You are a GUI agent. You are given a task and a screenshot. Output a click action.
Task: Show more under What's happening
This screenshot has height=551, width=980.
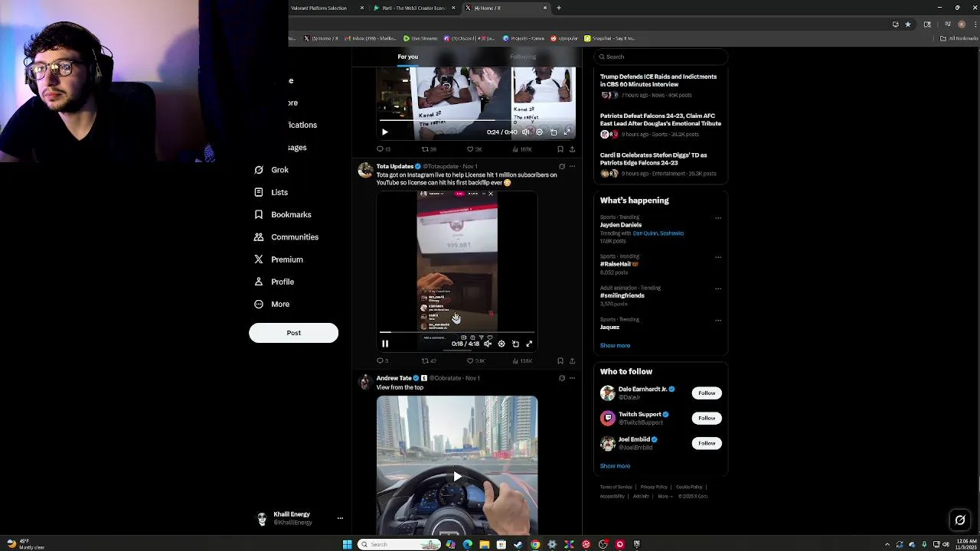(x=615, y=345)
